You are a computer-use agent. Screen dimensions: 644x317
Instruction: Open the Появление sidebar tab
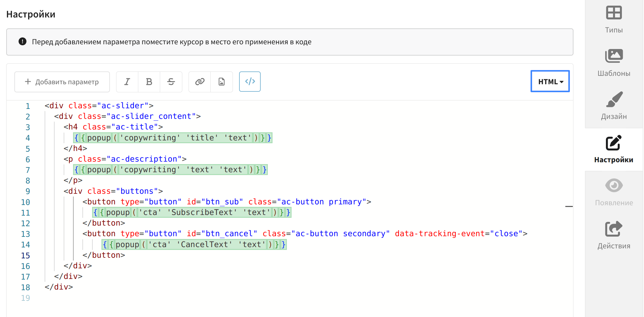pyautogui.click(x=614, y=193)
